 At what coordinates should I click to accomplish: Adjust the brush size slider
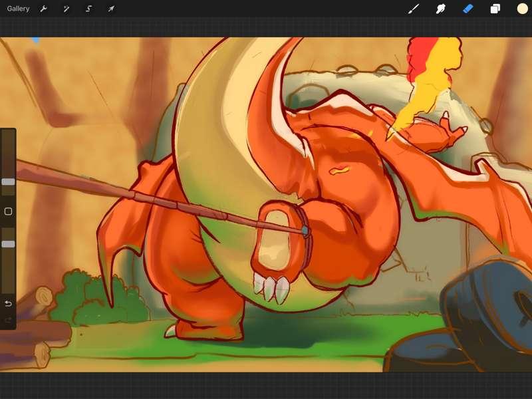click(x=8, y=182)
